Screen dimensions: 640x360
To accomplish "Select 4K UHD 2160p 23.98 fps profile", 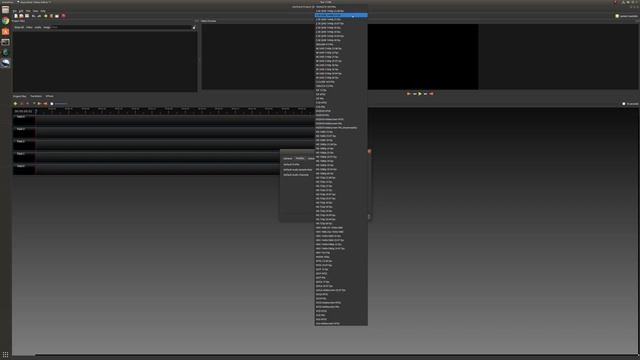I will 341,49.
